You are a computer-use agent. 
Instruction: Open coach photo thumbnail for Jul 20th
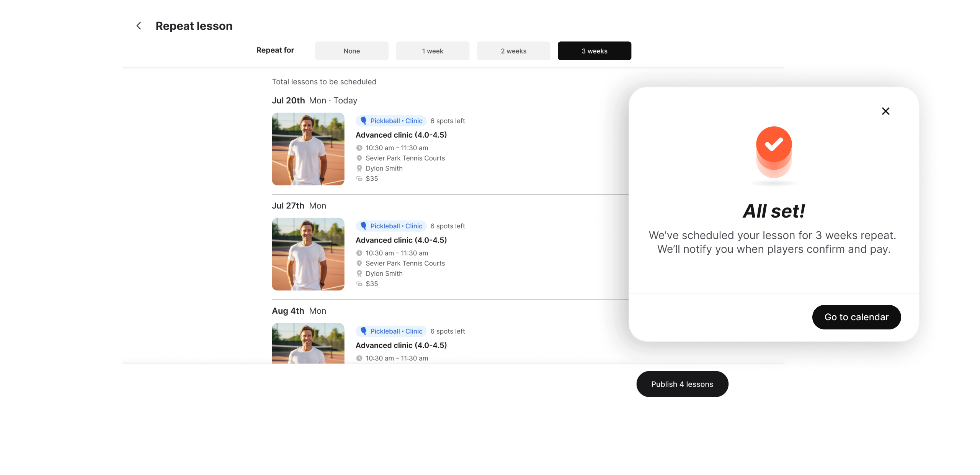(x=308, y=149)
